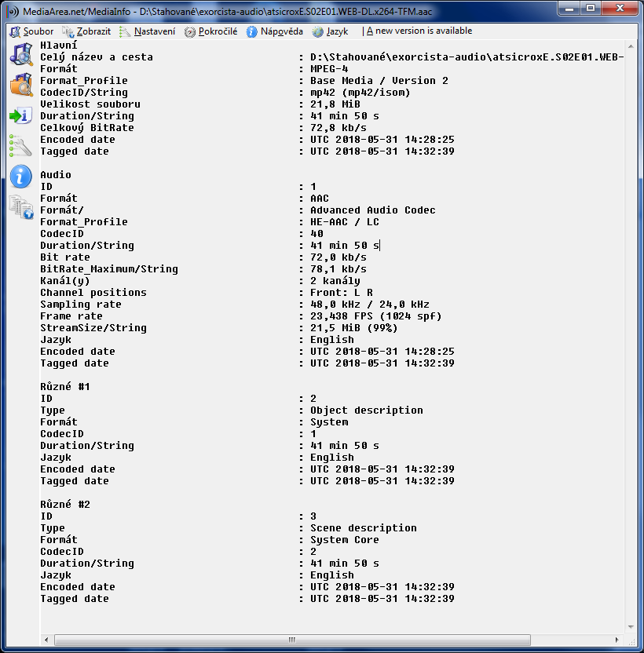The height and width of the screenshot is (653, 644).
Task: Click the open folder icon in sidebar
Action: 20,85
